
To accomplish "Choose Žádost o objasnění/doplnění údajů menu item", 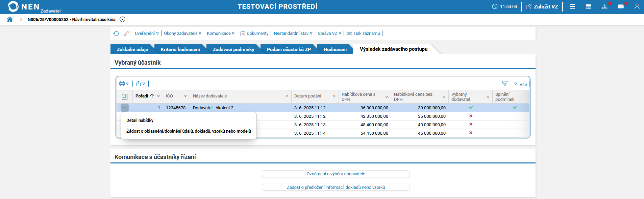I will pos(189,131).
